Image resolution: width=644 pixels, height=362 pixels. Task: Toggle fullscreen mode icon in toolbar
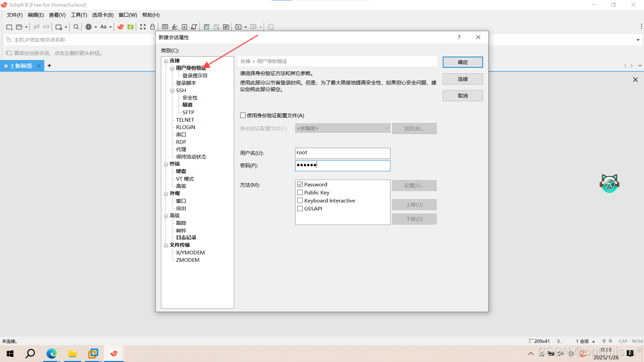pos(143,27)
